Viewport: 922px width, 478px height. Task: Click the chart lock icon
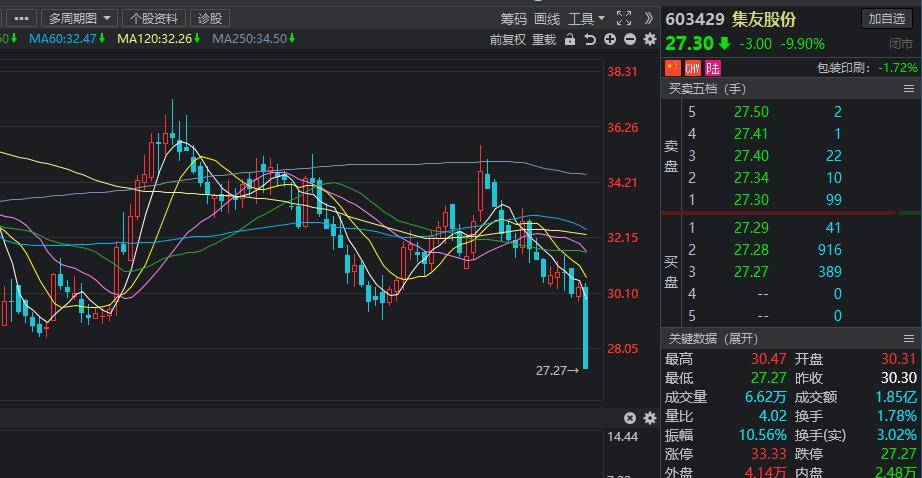click(x=570, y=39)
